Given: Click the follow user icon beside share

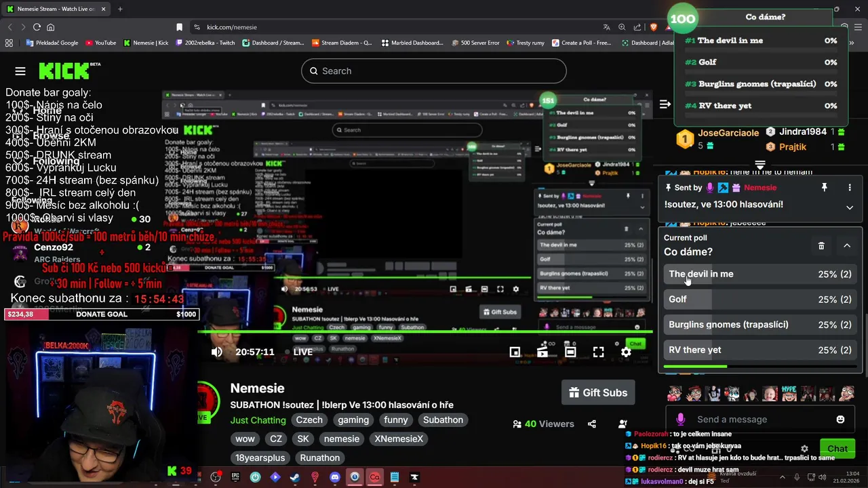Looking at the screenshot, I should click(x=623, y=424).
